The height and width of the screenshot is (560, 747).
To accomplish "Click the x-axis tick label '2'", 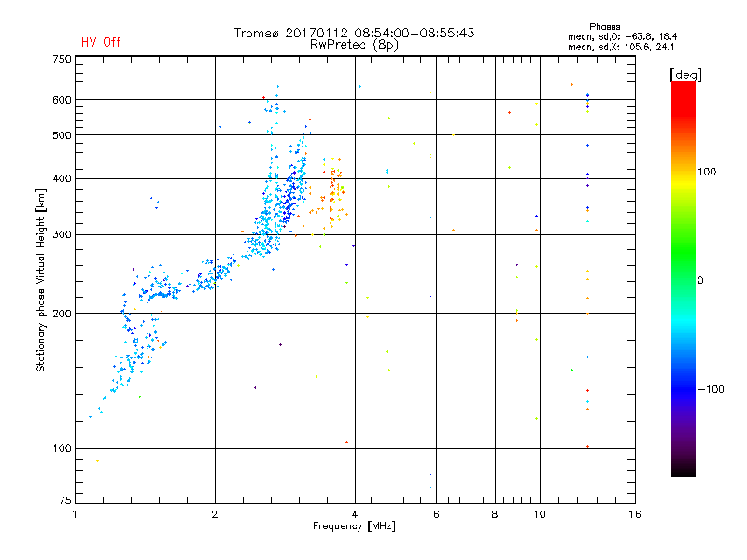I will [x=215, y=514].
